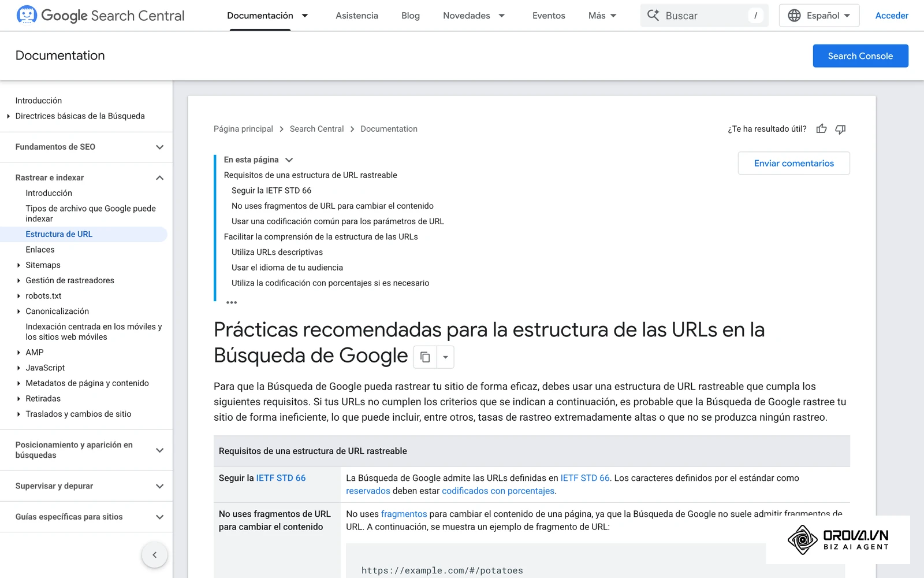Open Español language selector
924x578 pixels.
pyautogui.click(x=819, y=16)
